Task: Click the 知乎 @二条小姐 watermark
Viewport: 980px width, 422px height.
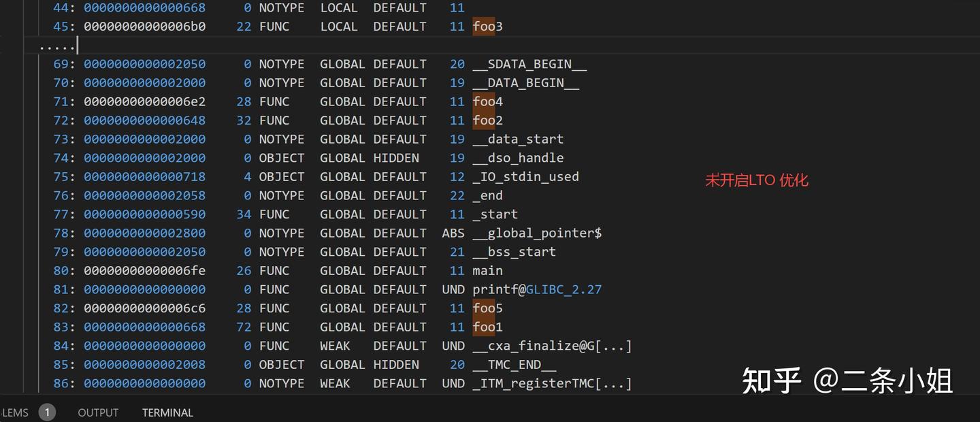Action: click(x=847, y=380)
